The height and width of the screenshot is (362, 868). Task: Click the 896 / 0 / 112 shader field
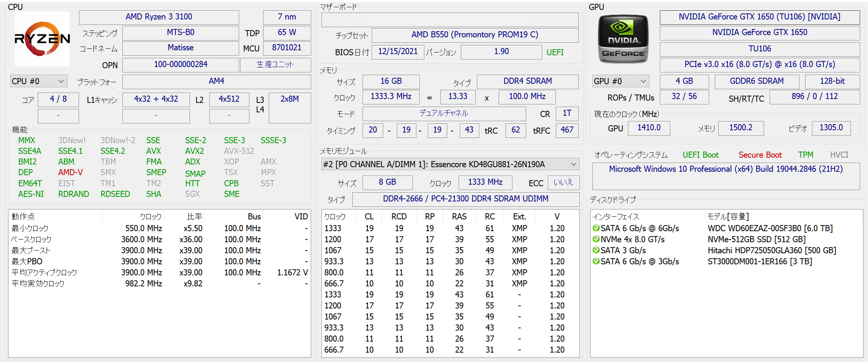pos(815,97)
